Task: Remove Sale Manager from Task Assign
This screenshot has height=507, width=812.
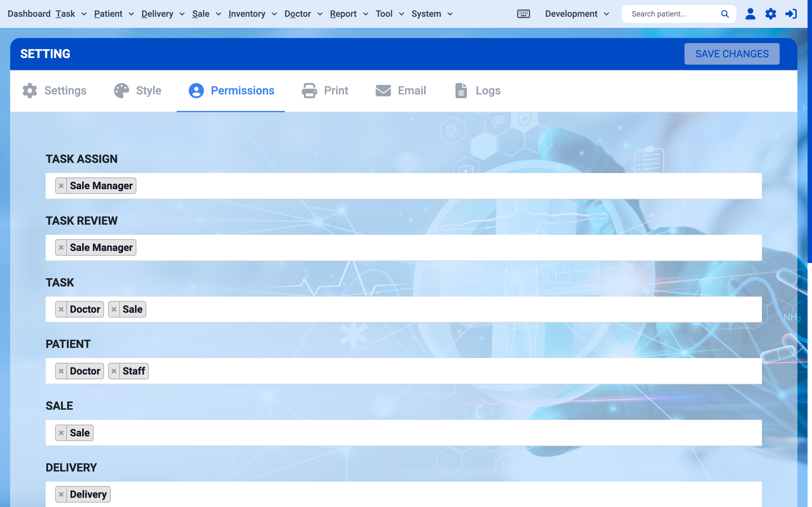Action: click(x=61, y=186)
